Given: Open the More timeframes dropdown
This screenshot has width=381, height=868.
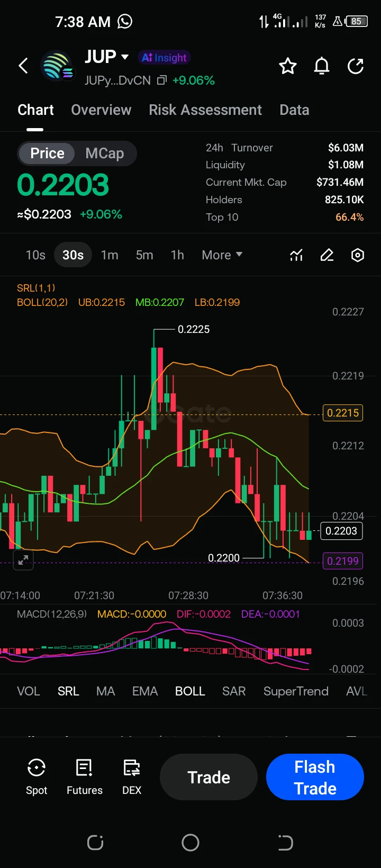Looking at the screenshot, I should 222,255.
